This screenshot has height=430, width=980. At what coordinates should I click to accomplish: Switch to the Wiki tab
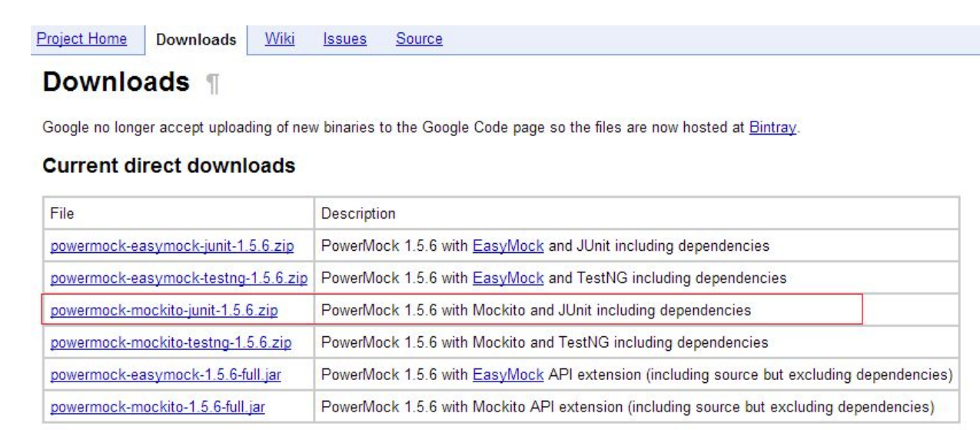(280, 39)
